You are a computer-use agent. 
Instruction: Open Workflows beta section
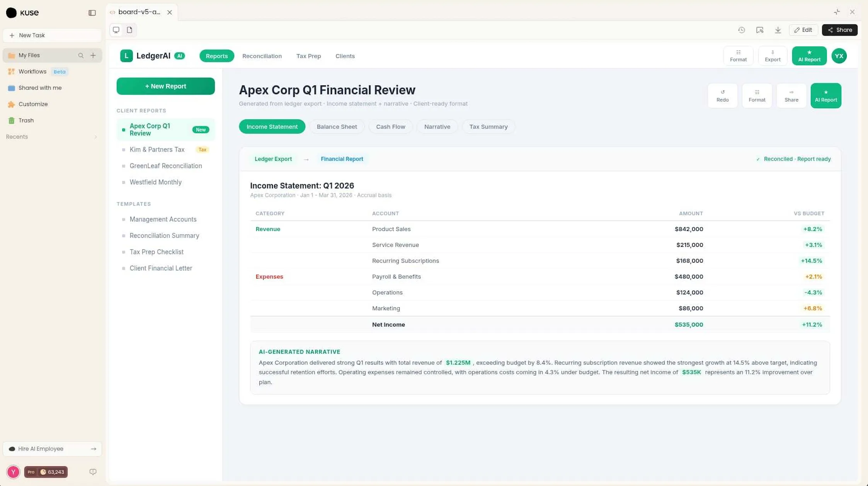(52, 71)
